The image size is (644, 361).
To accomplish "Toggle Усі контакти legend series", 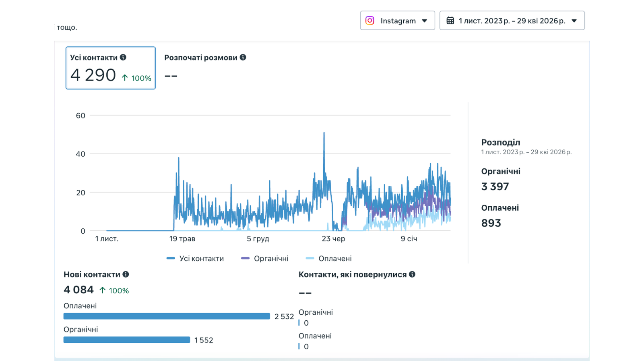I will point(195,259).
